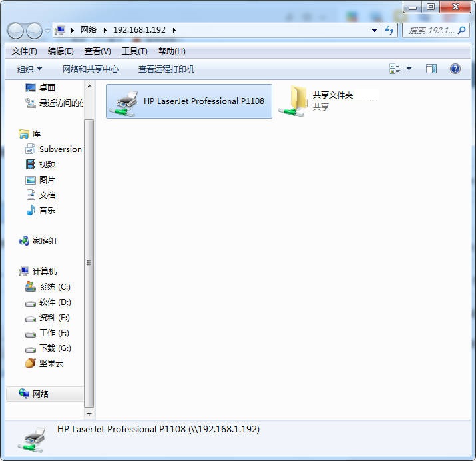Viewport: 476px width, 461px height.
Task: Select HP LaserJet Professional P1108 printer
Action: tap(189, 101)
